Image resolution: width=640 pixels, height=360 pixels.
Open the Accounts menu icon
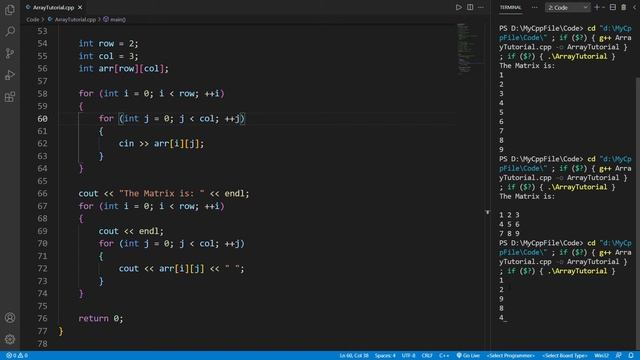(x=10, y=318)
